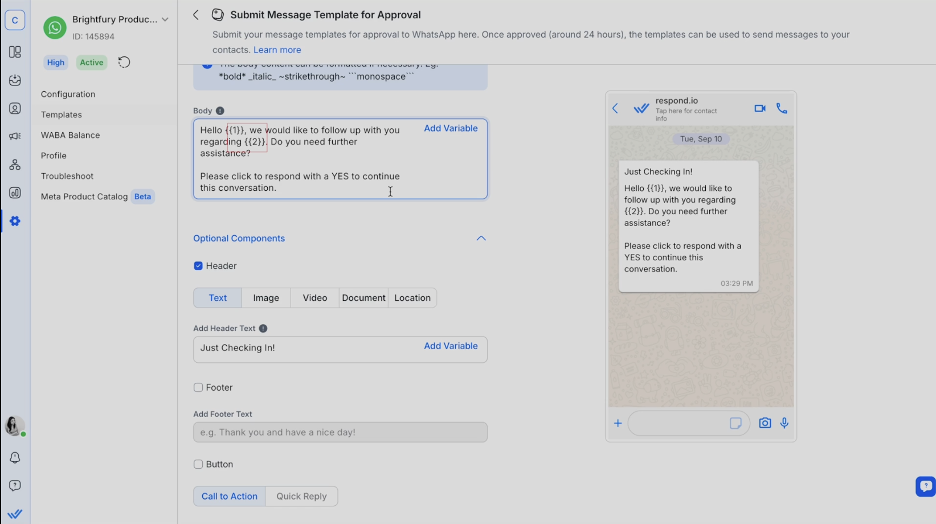Open the Reports chart sidebar icon

pyautogui.click(x=15, y=193)
